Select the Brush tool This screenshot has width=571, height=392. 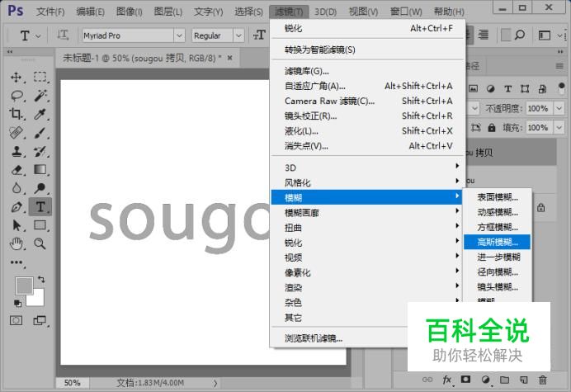(x=40, y=133)
